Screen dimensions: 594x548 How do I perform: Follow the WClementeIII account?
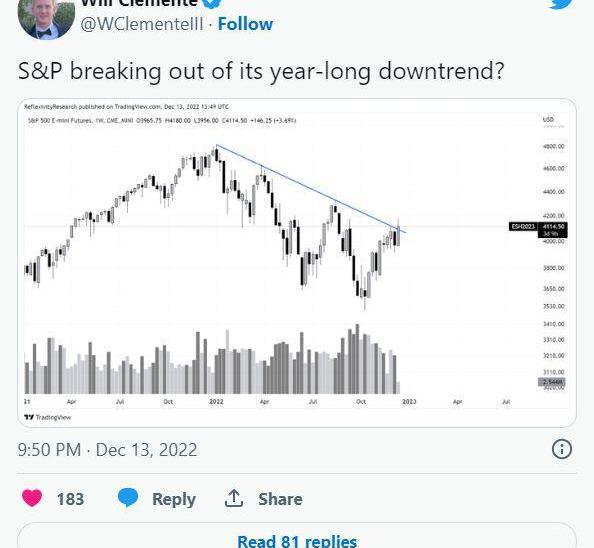pyautogui.click(x=245, y=24)
